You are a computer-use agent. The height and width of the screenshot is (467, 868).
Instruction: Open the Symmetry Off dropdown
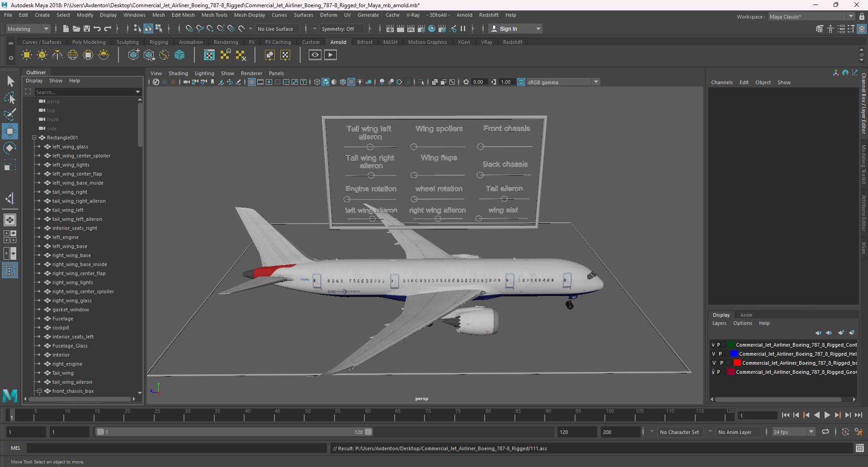point(342,29)
